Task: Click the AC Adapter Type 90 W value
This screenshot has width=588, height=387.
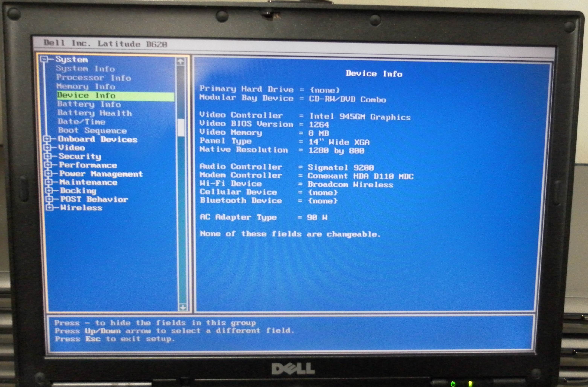Action: 317,217
